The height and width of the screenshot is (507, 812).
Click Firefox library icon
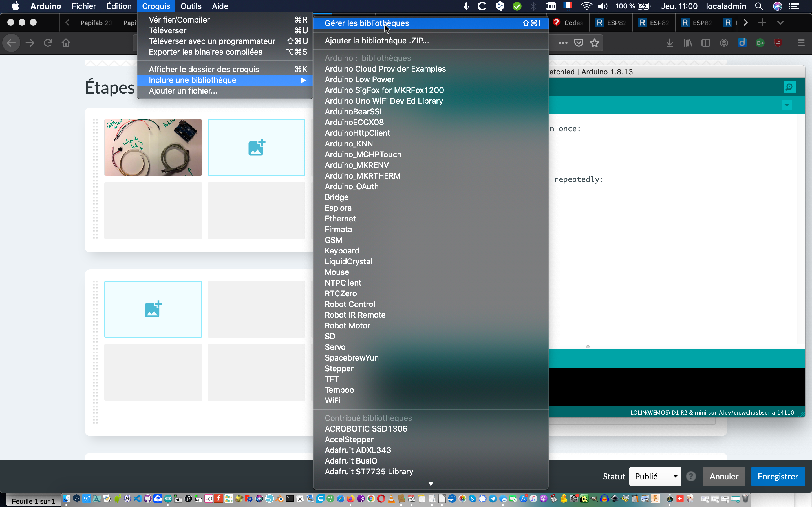tap(688, 43)
